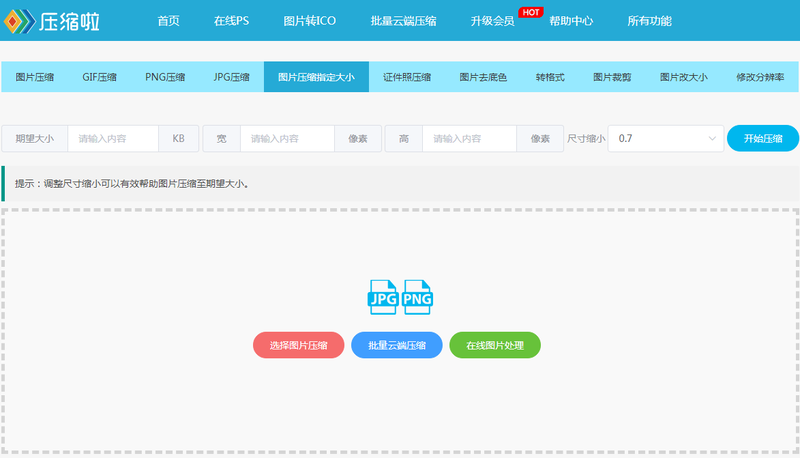The image size is (800, 458).
Task: Expand the 尺寸缩小 0.7 dropdown
Action: [666, 139]
